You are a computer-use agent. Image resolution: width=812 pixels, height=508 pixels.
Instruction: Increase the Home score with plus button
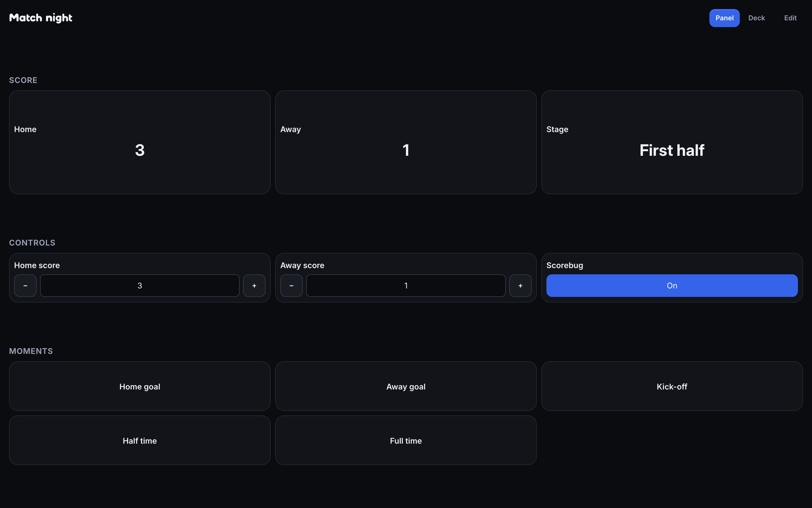254,286
